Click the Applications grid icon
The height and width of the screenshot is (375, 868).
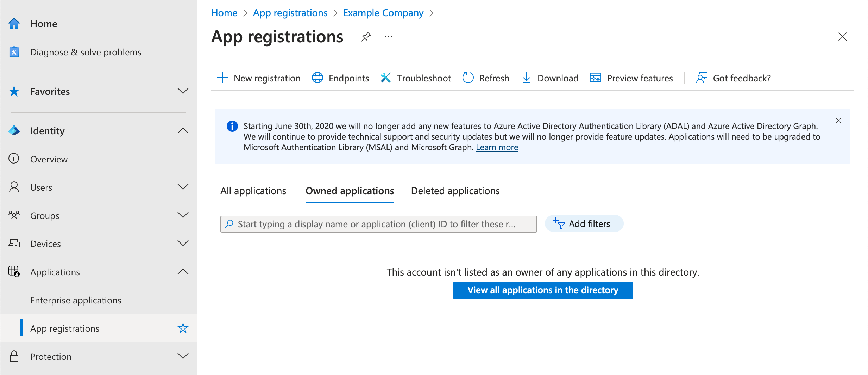tap(14, 271)
